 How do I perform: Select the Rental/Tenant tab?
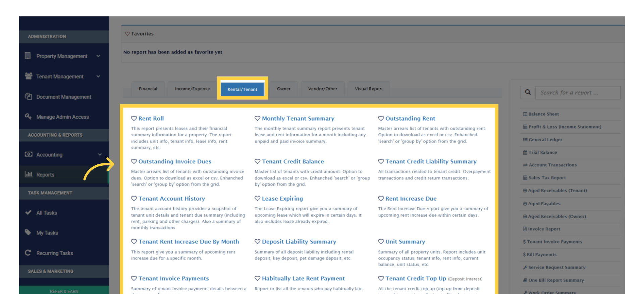tap(242, 89)
